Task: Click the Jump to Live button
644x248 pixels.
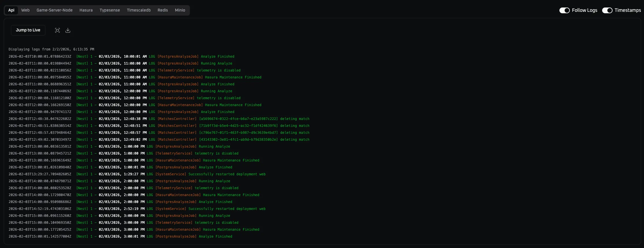Action: (x=28, y=30)
